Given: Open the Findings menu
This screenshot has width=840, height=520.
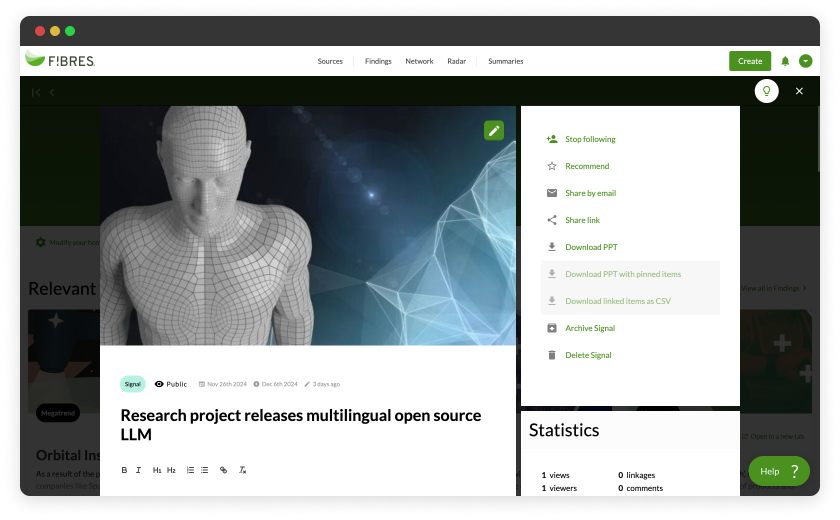Looking at the screenshot, I should coord(378,61).
